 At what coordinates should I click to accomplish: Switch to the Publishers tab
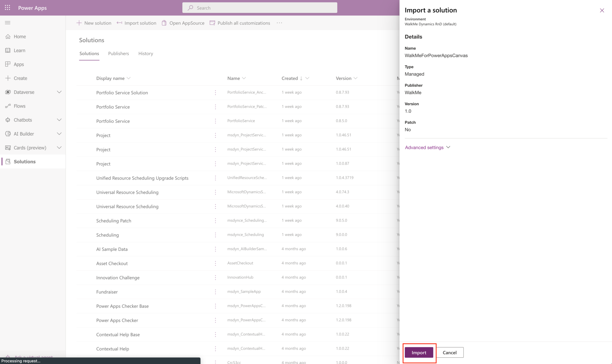(x=118, y=53)
